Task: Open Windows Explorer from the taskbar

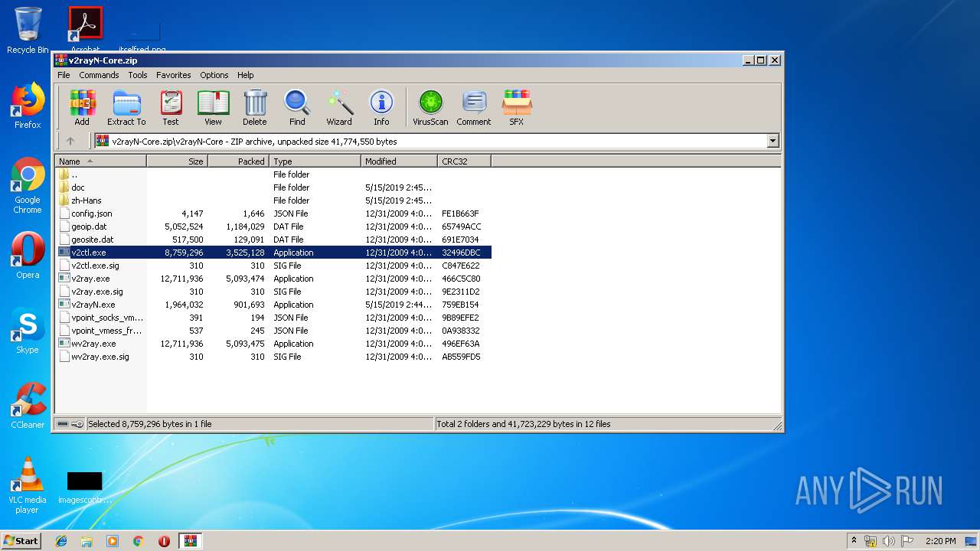Action: 87,541
